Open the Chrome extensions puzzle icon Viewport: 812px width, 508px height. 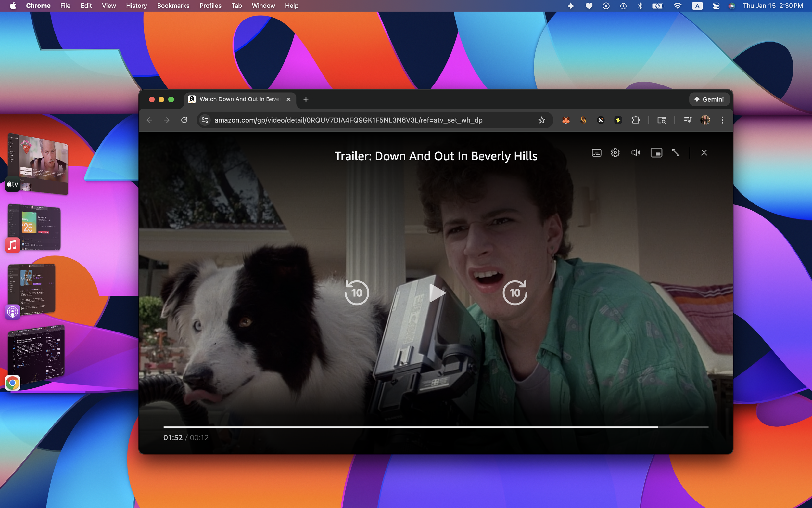tap(635, 120)
